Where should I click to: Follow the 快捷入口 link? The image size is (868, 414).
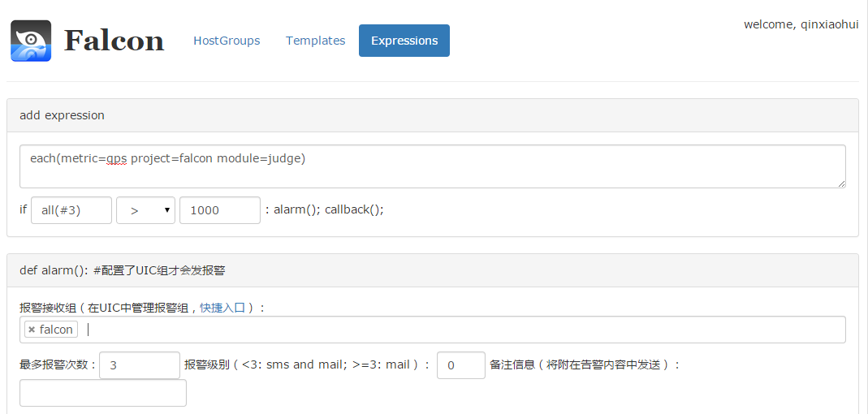[222, 308]
